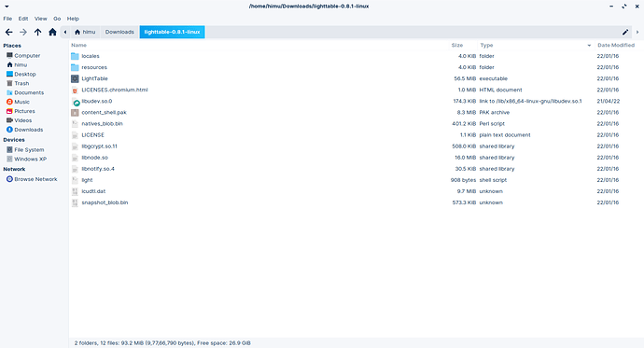644x348 pixels.
Task: Sort by Date Modified column header
Action: click(x=616, y=45)
